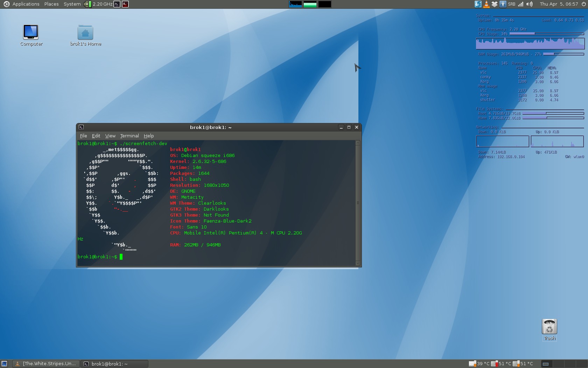Click the Trash icon on desktop
This screenshot has height=368, width=588.
pyautogui.click(x=549, y=327)
